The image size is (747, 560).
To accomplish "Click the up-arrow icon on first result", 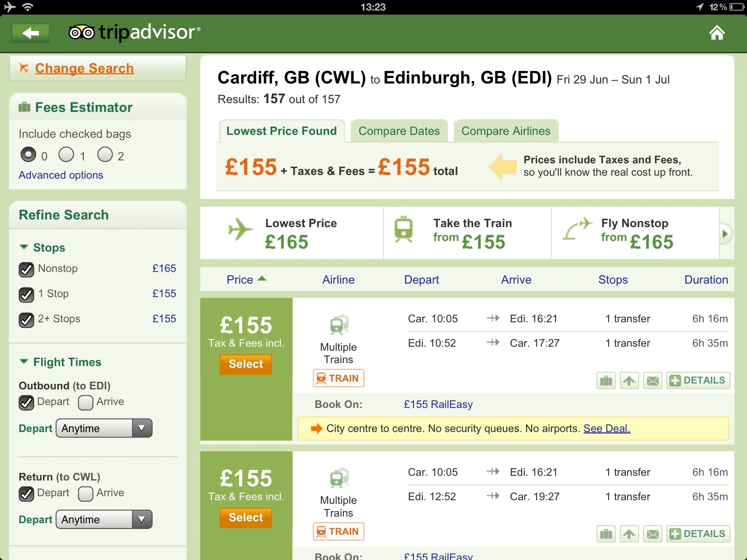I will click(x=629, y=381).
